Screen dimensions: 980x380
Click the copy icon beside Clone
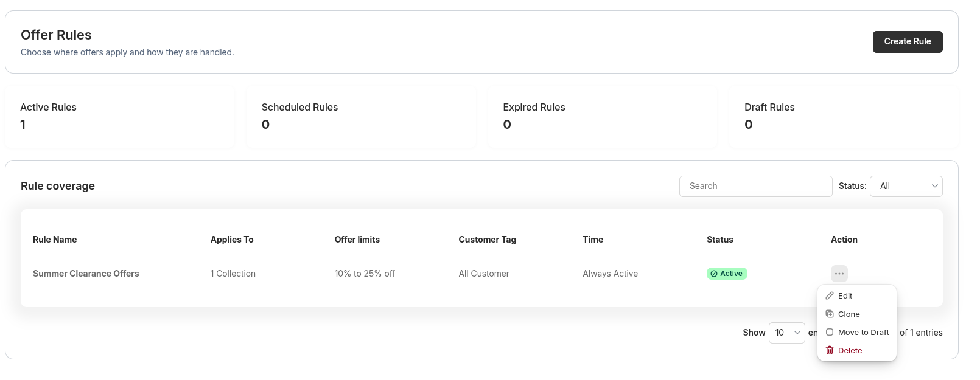(x=829, y=314)
